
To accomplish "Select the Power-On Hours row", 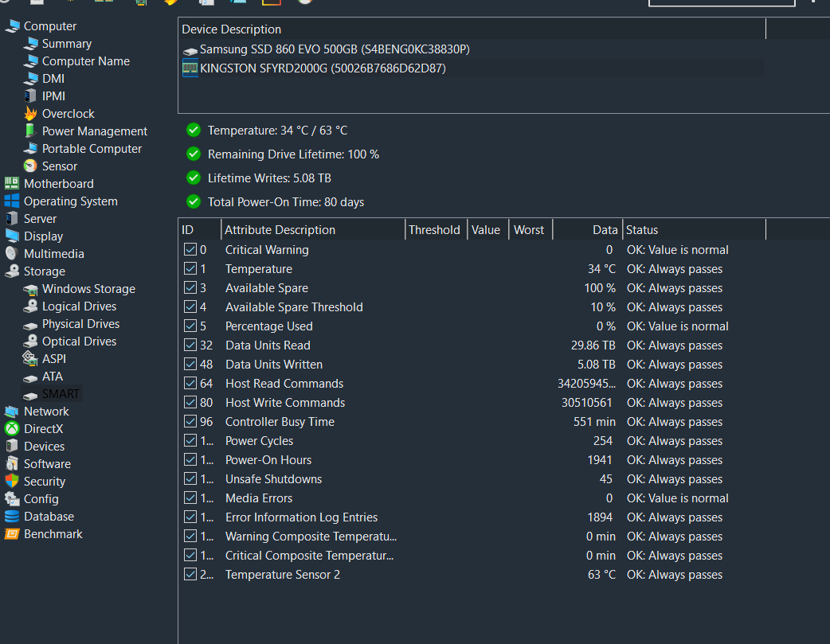I will [x=472, y=460].
